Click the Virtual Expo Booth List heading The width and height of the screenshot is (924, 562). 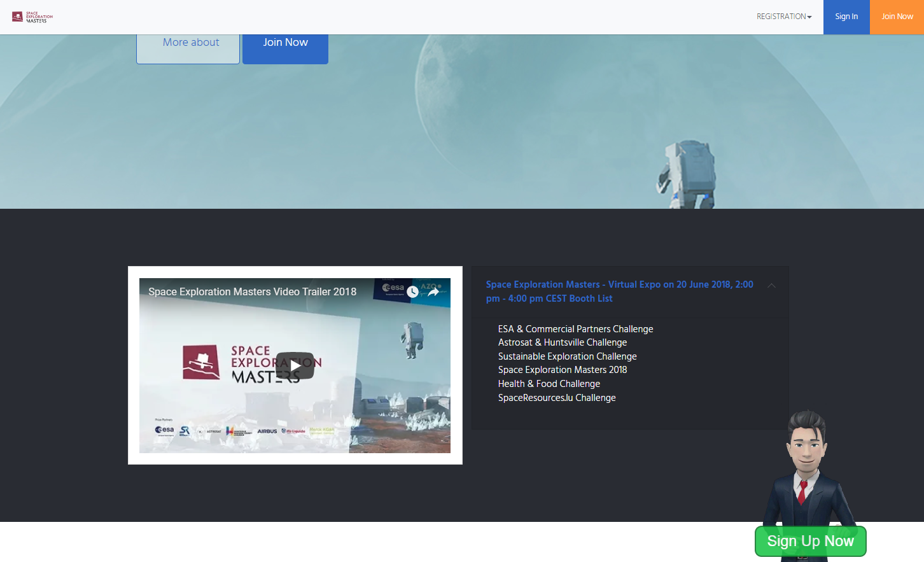[x=619, y=292]
